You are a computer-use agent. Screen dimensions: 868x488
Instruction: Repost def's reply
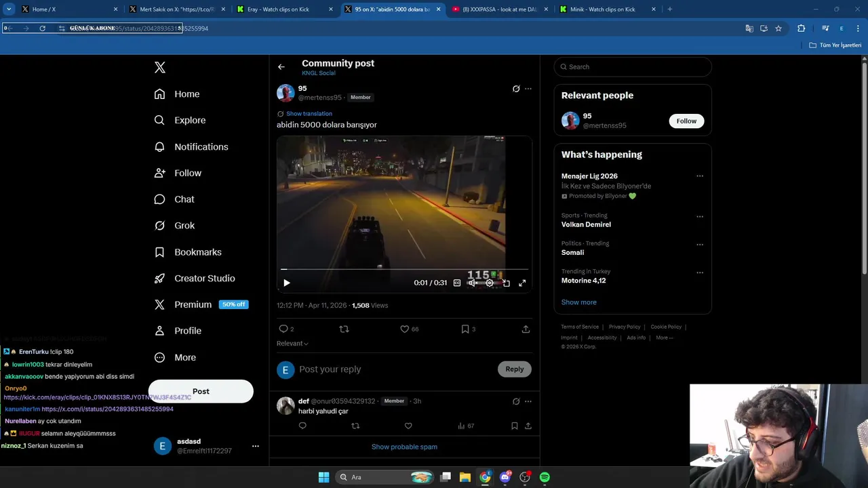355,426
